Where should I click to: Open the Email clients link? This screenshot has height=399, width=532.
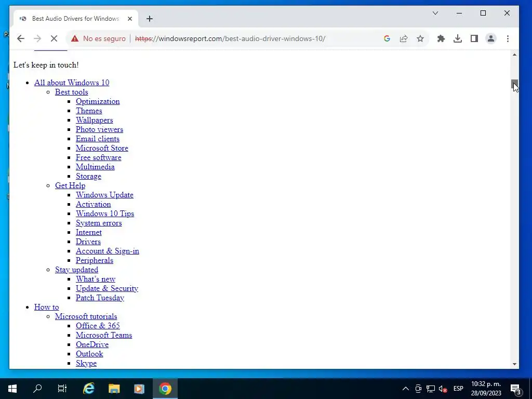[x=98, y=139]
